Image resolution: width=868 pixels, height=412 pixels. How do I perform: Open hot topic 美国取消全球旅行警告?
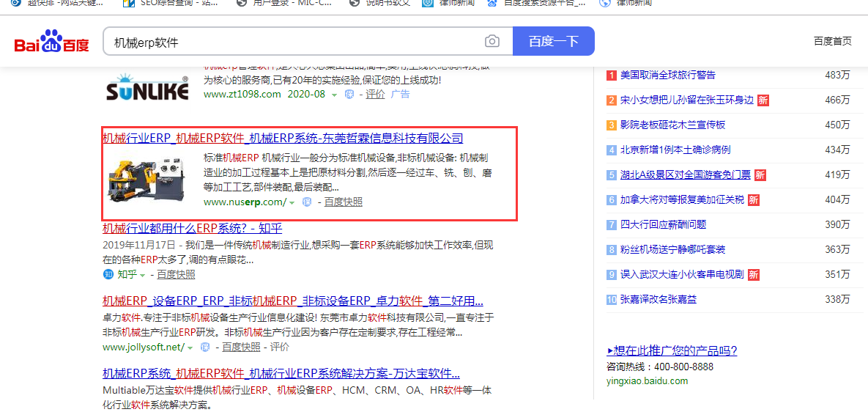tap(667, 75)
